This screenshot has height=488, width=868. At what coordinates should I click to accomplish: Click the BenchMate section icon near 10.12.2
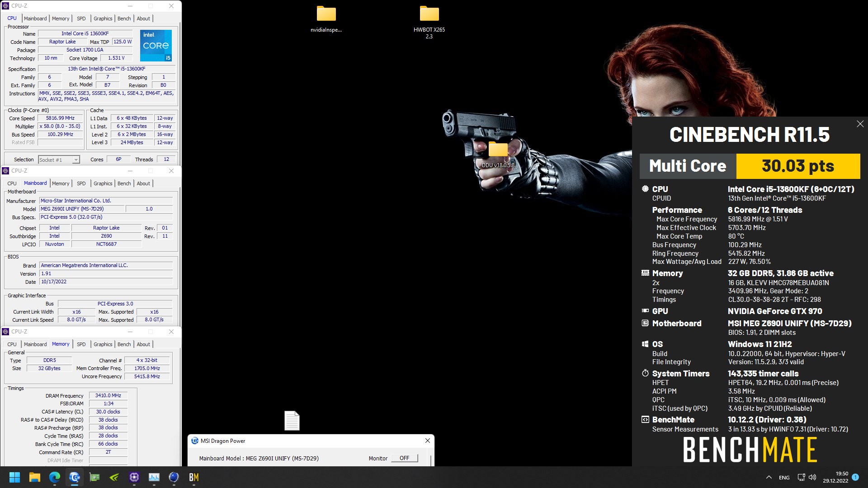[x=645, y=419]
